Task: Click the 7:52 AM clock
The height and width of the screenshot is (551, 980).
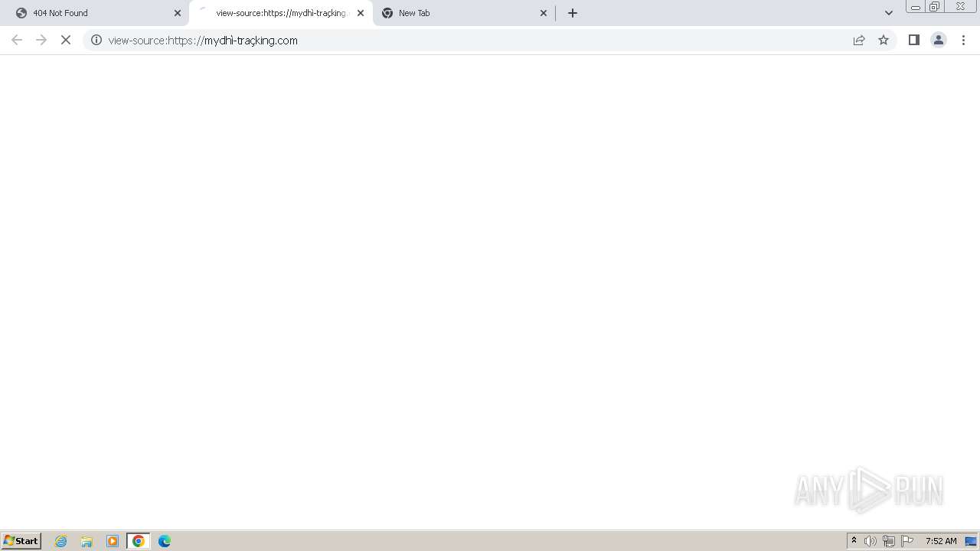Action: (941, 541)
